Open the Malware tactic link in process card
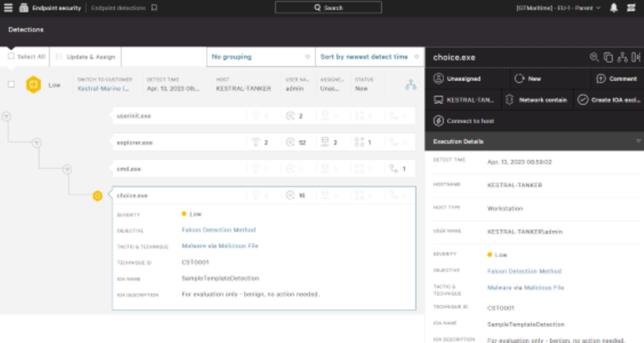This screenshot has height=343, width=644. (194, 245)
